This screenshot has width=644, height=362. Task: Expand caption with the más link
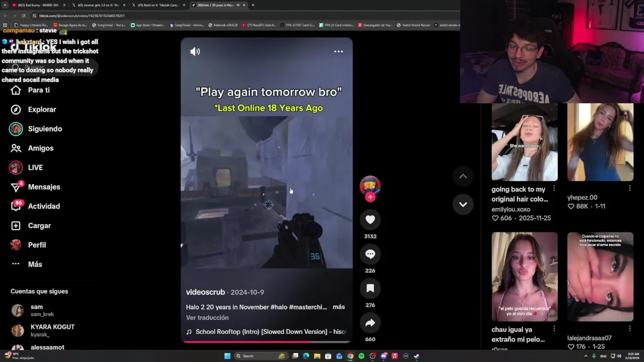[339, 307]
